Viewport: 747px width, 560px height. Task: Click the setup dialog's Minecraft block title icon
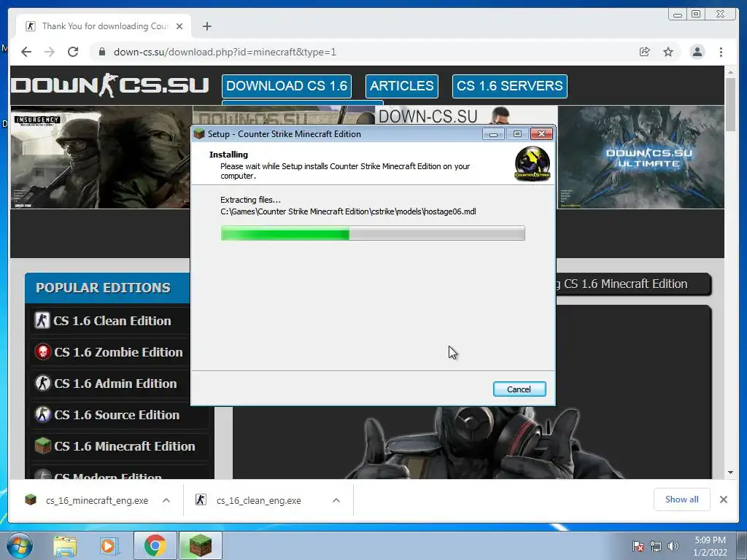(x=199, y=134)
